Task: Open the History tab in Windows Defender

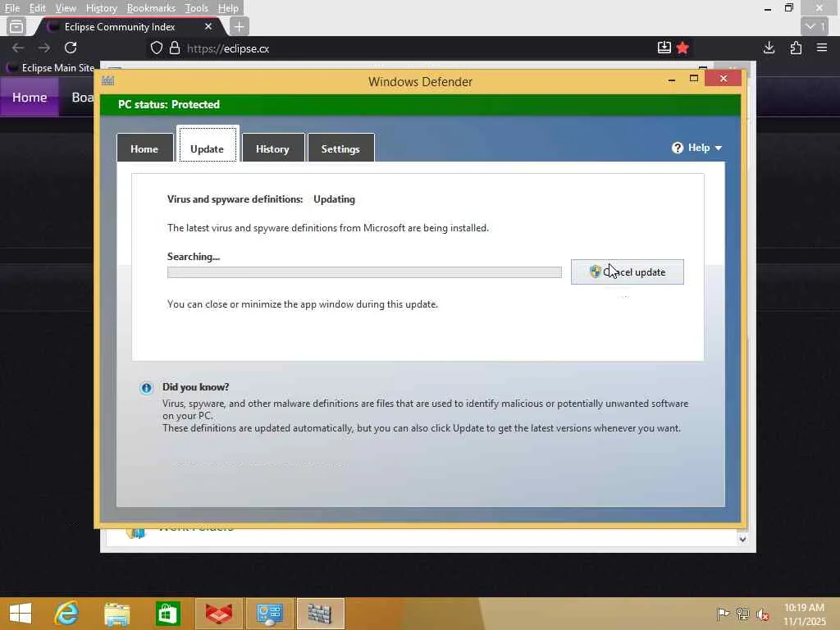Action: pyautogui.click(x=272, y=148)
